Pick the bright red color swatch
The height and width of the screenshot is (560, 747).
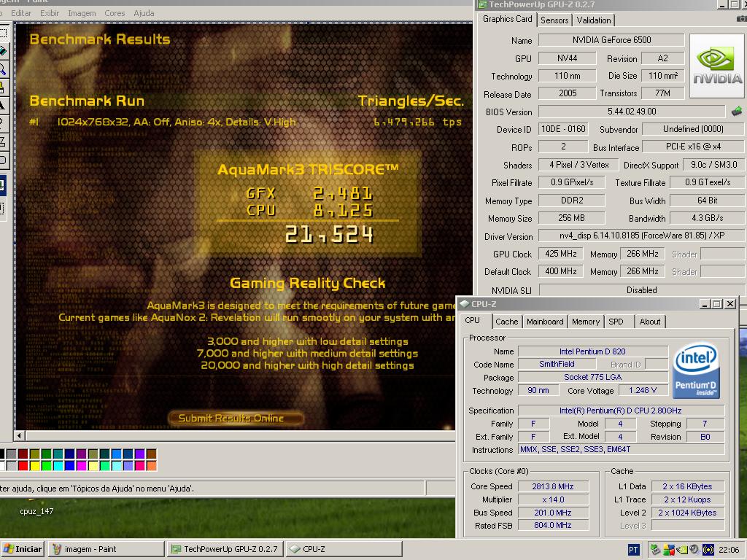pos(23,465)
